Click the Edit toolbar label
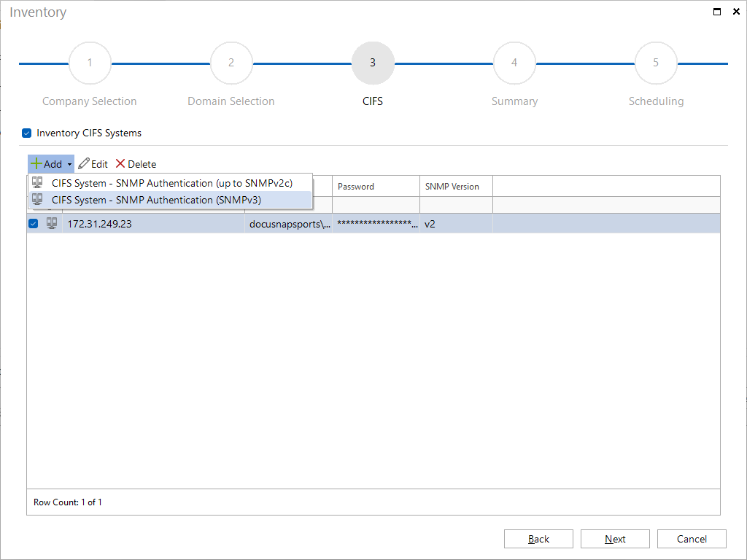Screen dimensions: 747x560 coord(99,164)
